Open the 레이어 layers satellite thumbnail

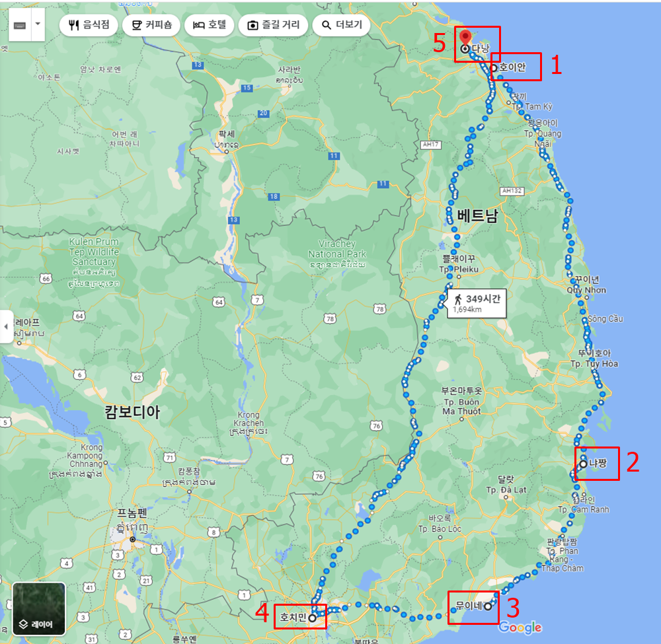pos(39,608)
